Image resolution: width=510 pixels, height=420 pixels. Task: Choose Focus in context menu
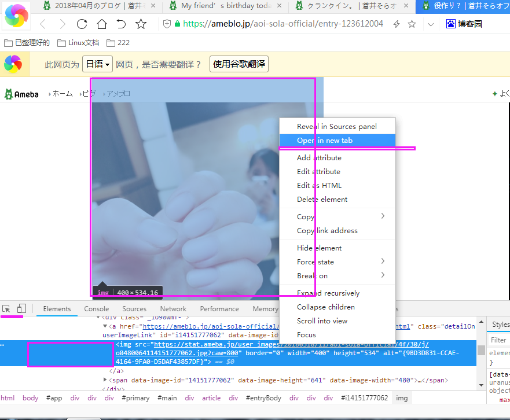[x=337, y=335]
